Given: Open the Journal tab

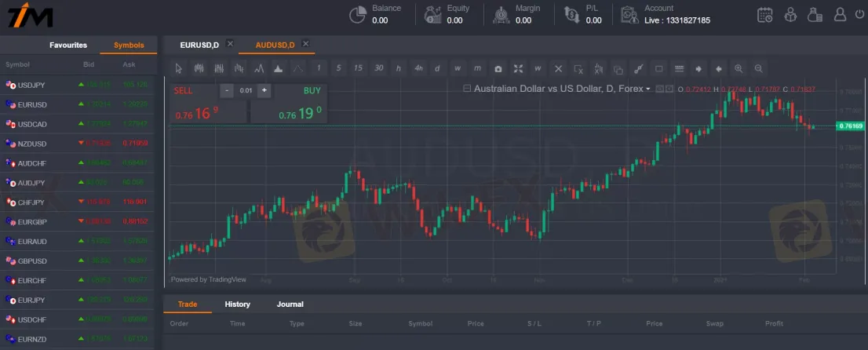Looking at the screenshot, I should 290,304.
